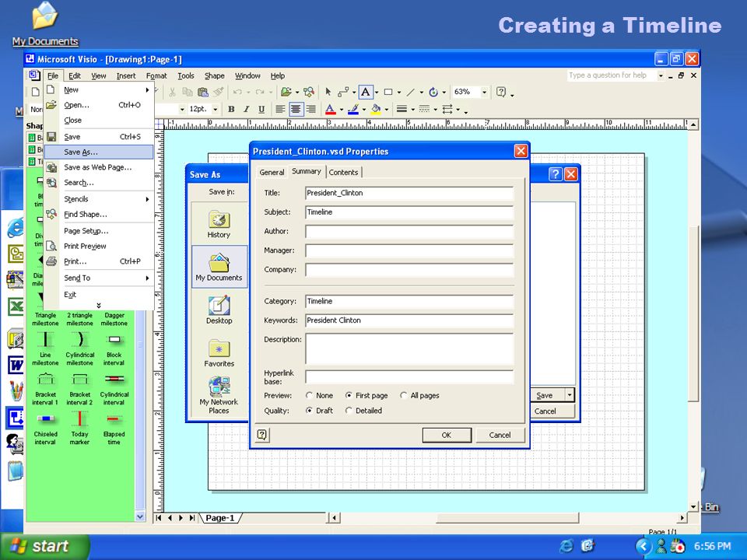
Task: Select the Rectangle tool
Action: pyautogui.click(x=388, y=92)
